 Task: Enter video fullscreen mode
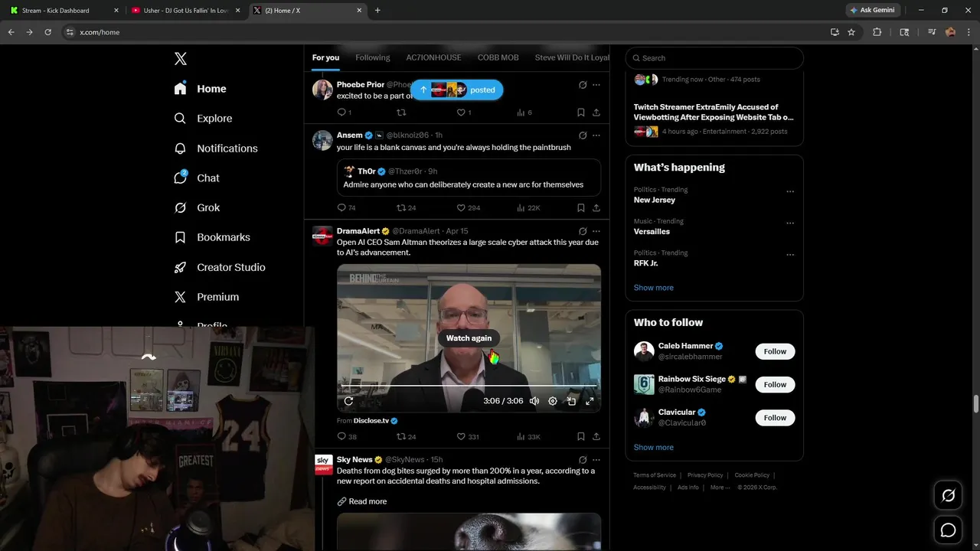point(590,401)
